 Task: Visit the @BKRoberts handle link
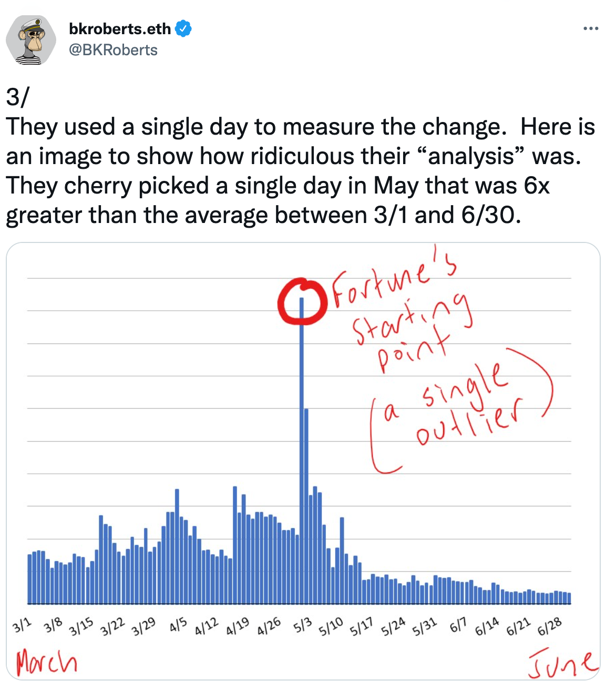113,50
